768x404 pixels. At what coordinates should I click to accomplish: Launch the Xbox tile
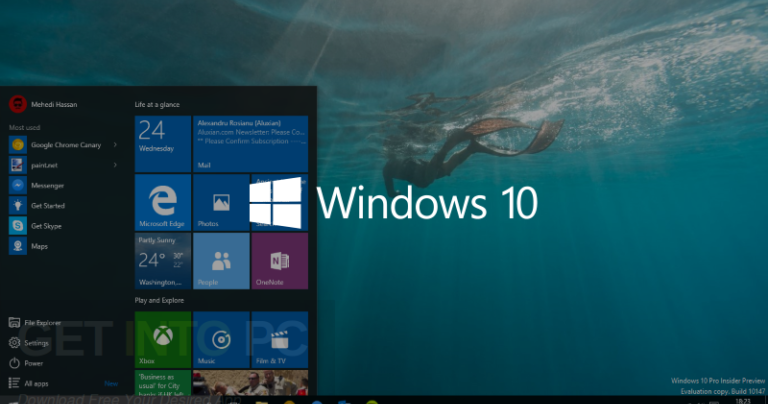(x=163, y=339)
